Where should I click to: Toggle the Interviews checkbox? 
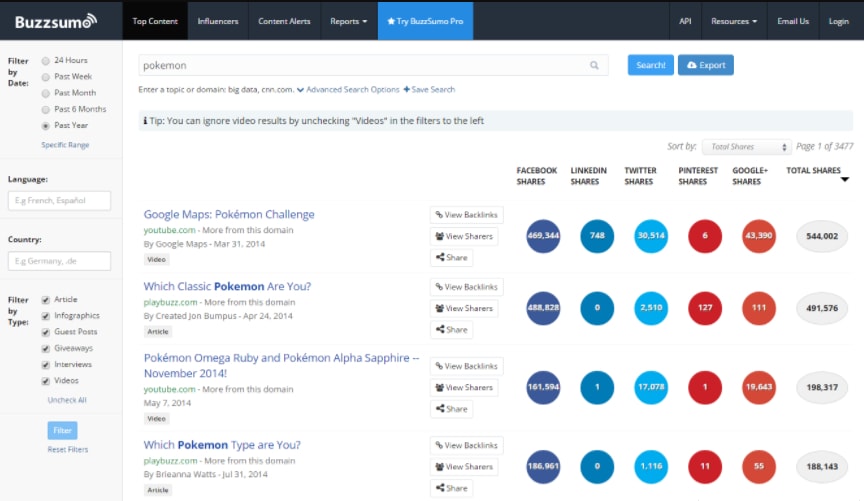point(46,365)
